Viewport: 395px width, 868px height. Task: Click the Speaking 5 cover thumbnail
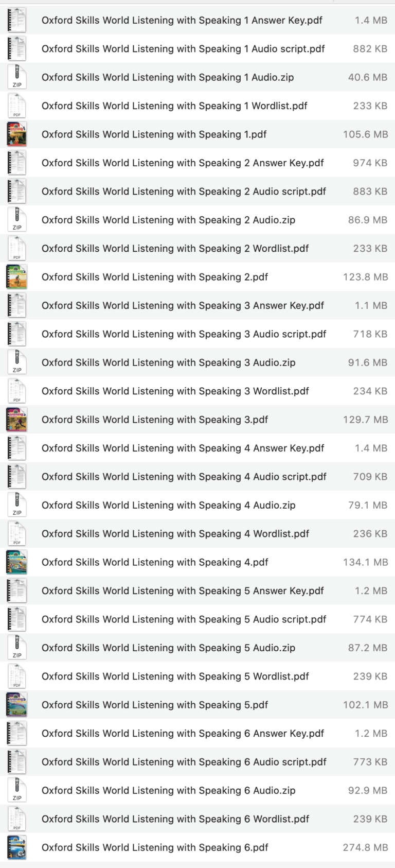point(17,704)
